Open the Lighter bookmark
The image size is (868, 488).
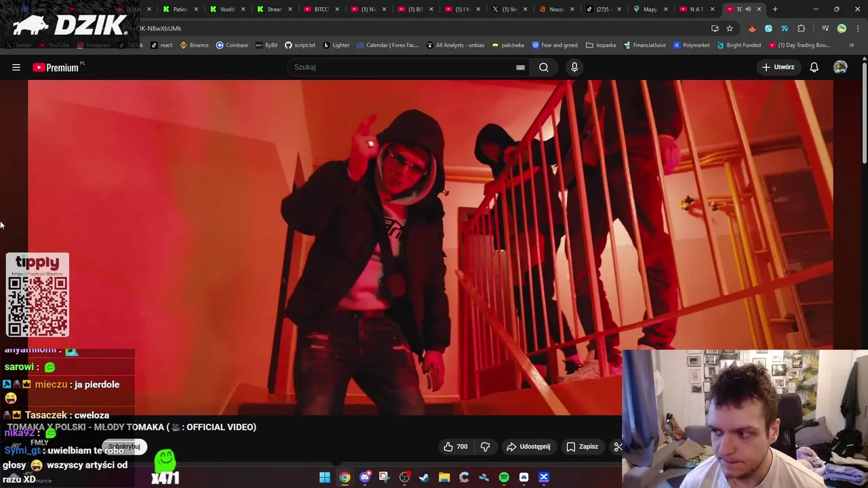(x=336, y=45)
